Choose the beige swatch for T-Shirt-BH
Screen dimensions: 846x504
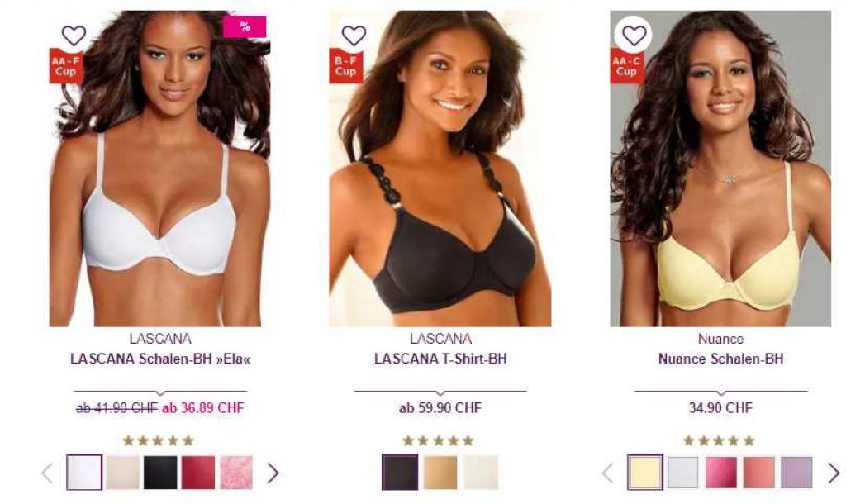coord(440,473)
